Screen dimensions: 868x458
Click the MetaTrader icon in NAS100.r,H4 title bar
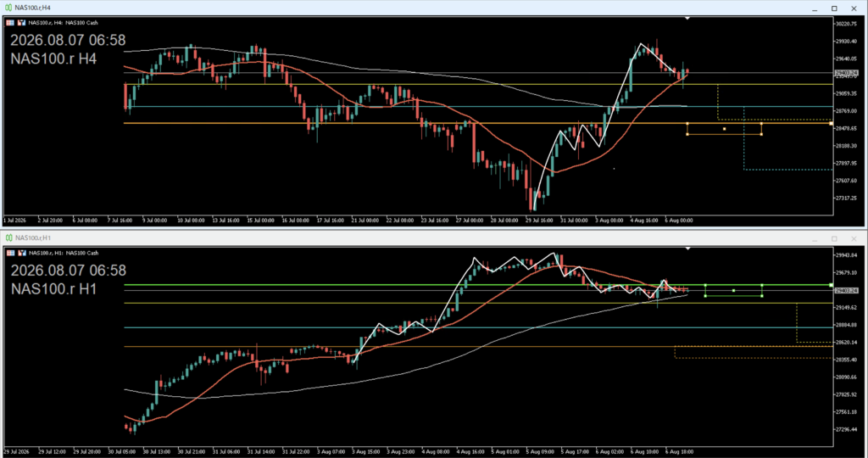[x=8, y=8]
